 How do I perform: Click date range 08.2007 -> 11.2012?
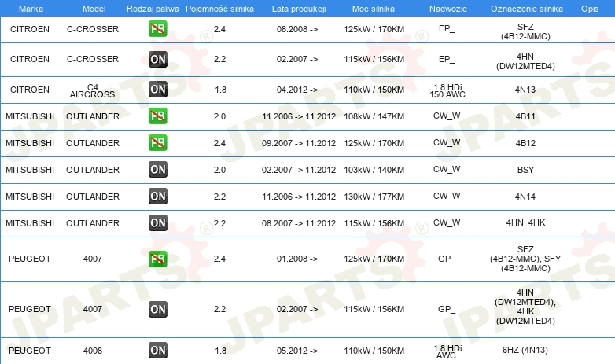(x=299, y=223)
